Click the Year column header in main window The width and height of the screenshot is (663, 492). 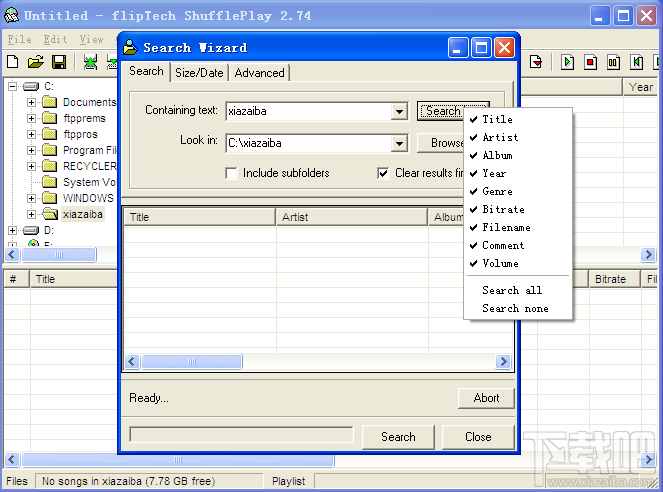pyautogui.click(x=640, y=87)
